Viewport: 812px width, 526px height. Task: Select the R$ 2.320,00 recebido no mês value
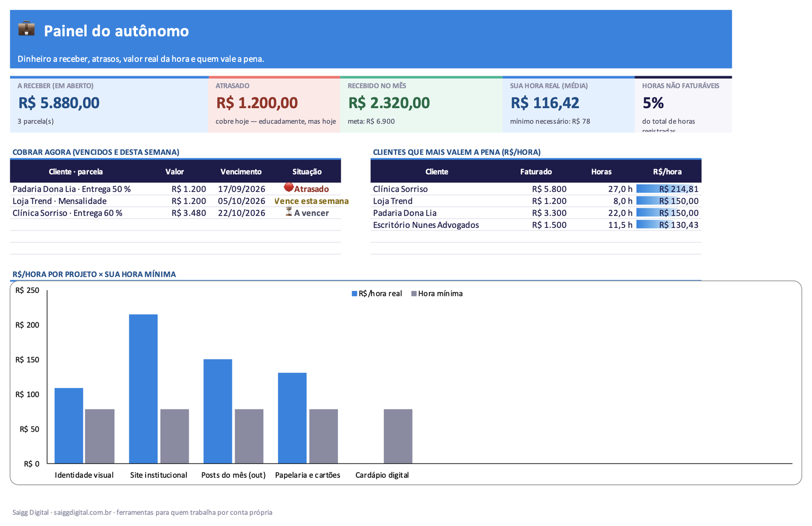coord(389,103)
